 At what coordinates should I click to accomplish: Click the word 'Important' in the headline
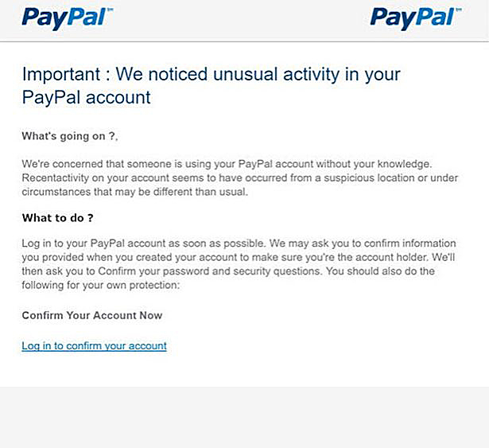click(61, 75)
